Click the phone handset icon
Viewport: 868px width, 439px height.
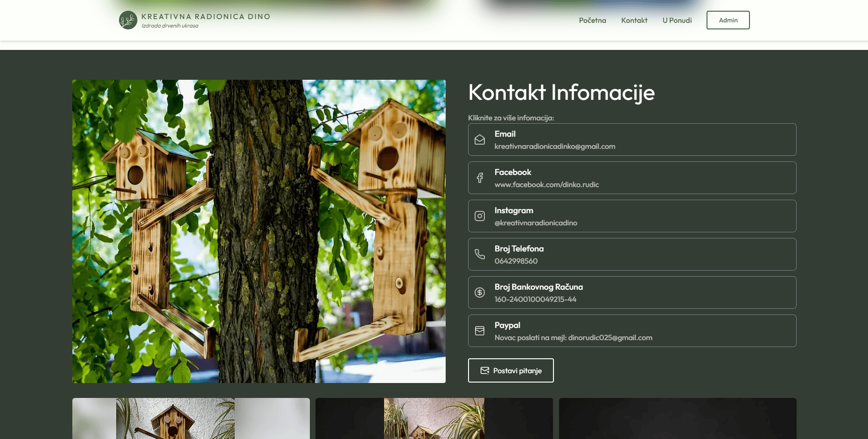(480, 254)
